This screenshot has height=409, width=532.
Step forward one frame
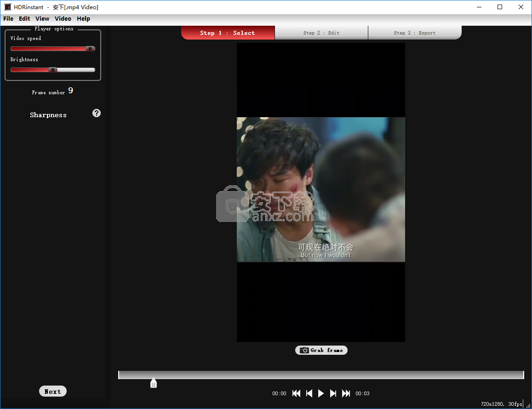point(333,393)
